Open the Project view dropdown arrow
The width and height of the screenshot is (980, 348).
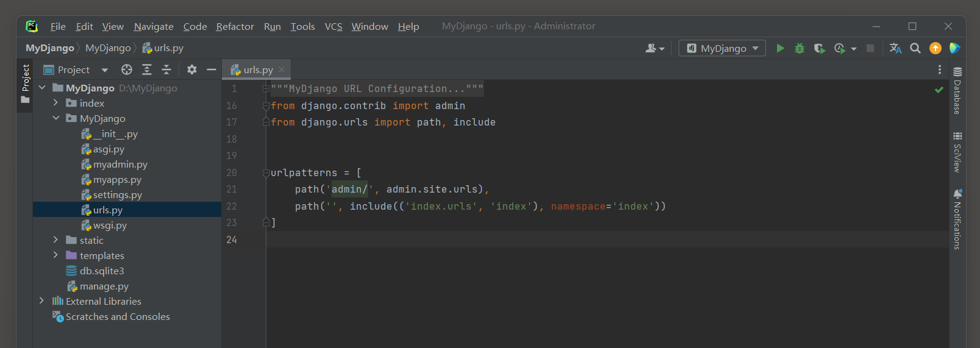pyautogui.click(x=105, y=70)
